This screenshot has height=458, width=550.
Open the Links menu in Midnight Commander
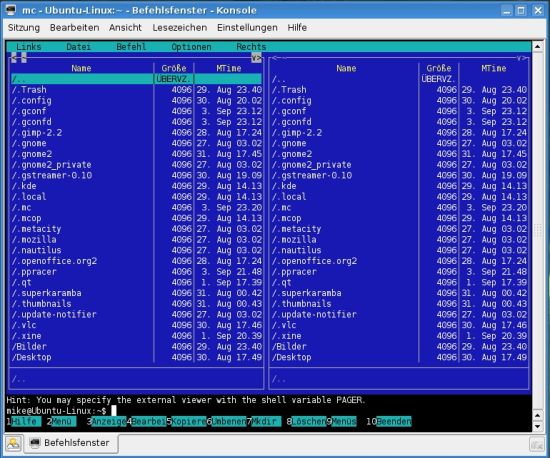29,47
